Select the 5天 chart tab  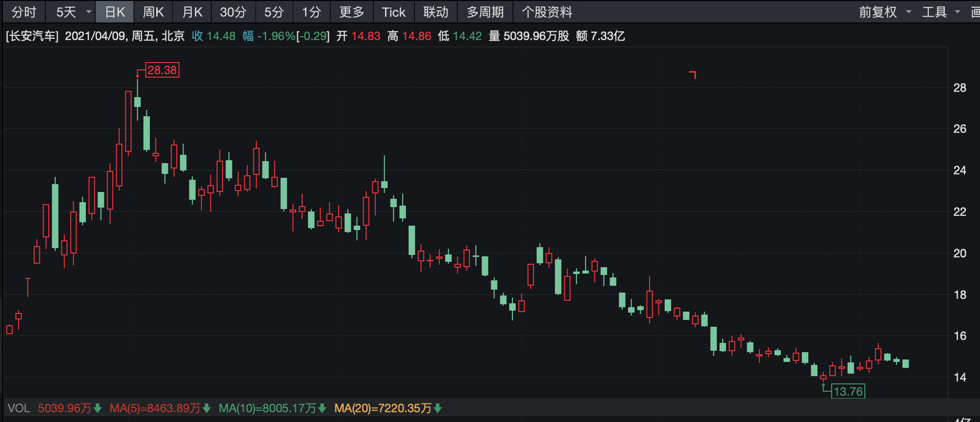coord(66,12)
